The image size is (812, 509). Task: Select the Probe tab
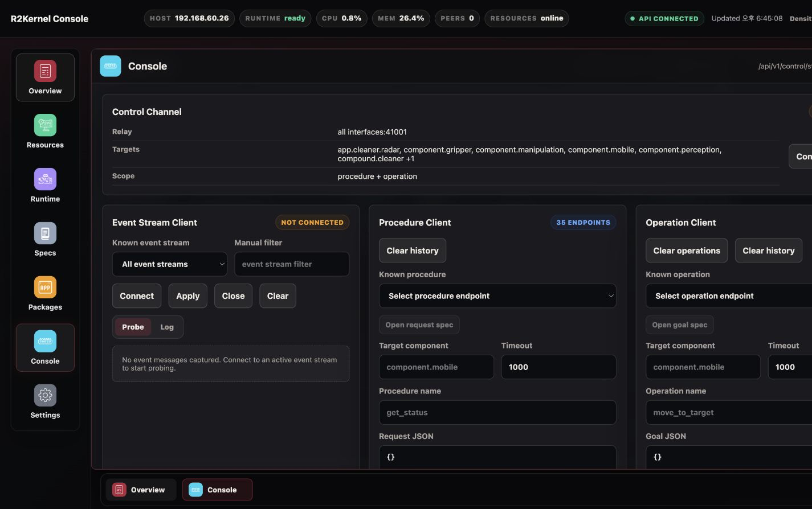[x=133, y=327]
